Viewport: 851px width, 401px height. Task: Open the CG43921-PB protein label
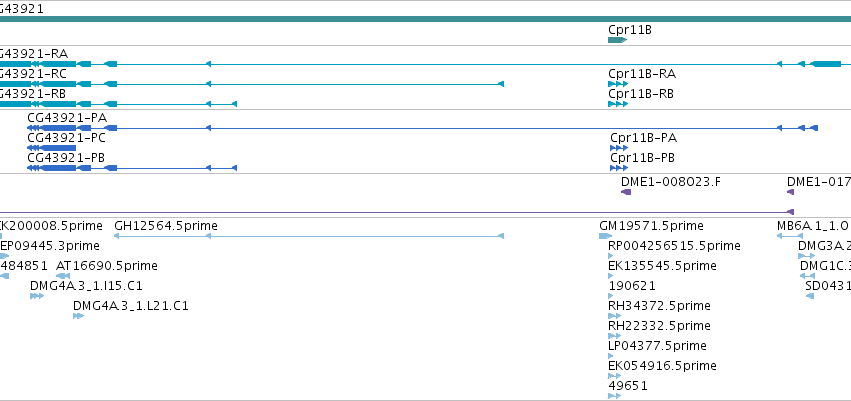click(x=66, y=158)
